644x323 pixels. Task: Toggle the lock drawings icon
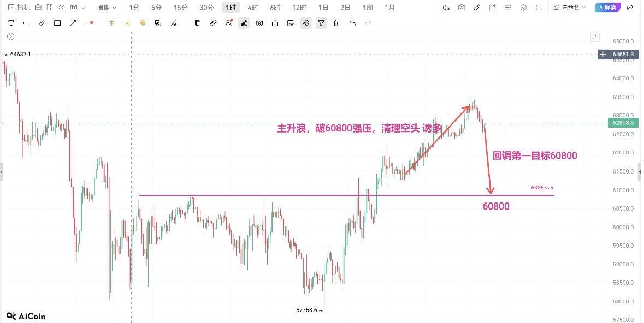tap(275, 23)
